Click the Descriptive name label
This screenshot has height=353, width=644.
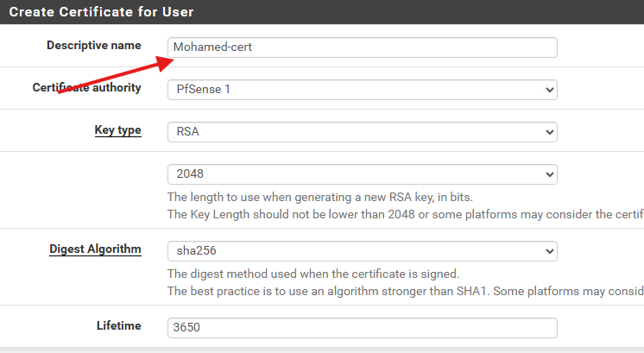click(93, 45)
